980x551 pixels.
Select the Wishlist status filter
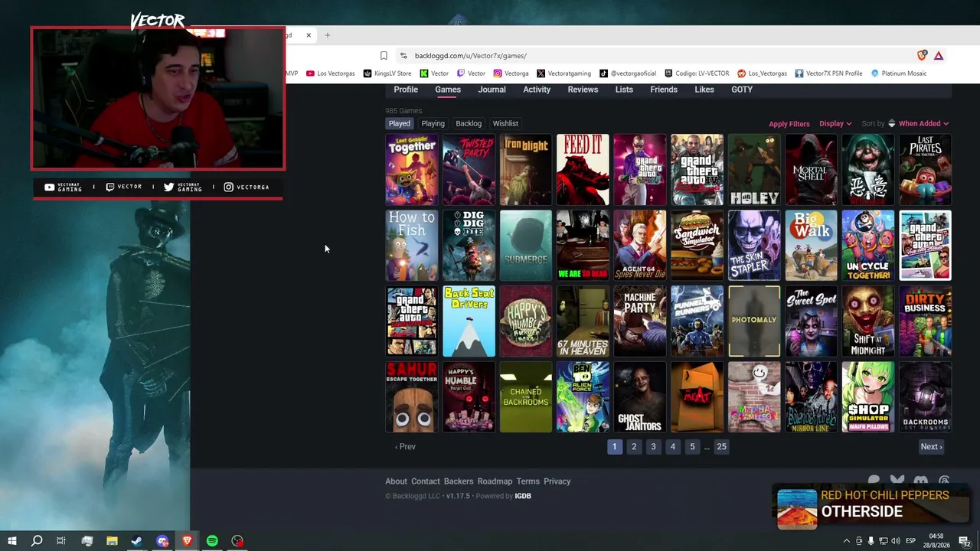505,123
